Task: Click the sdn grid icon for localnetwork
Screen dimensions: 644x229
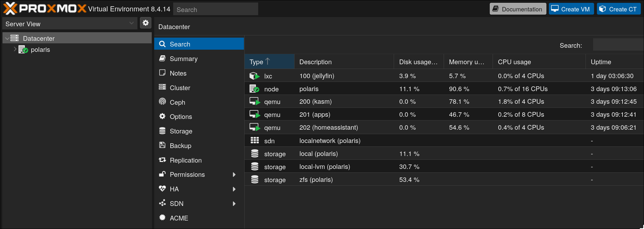Action: (x=255, y=140)
